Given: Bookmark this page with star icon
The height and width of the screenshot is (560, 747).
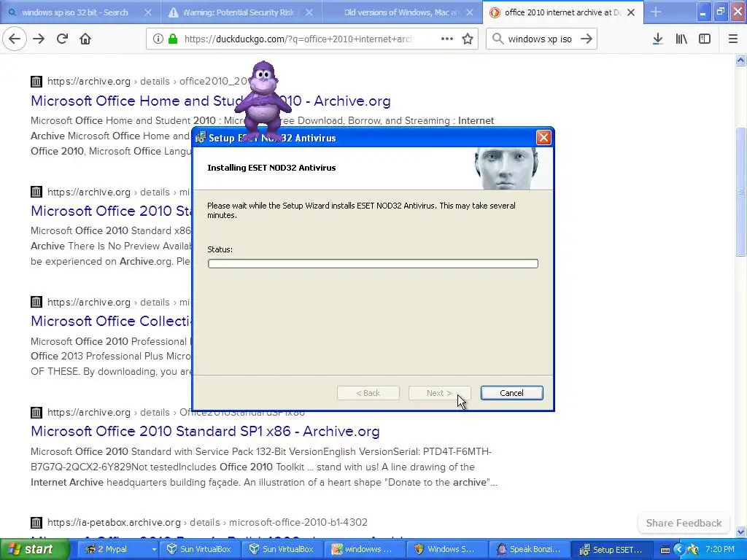Looking at the screenshot, I should coord(468,39).
